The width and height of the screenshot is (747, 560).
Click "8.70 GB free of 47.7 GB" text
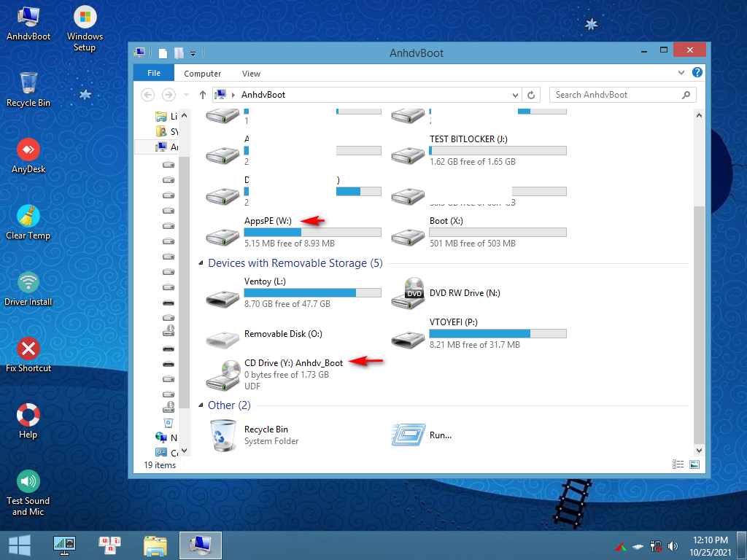pos(287,304)
